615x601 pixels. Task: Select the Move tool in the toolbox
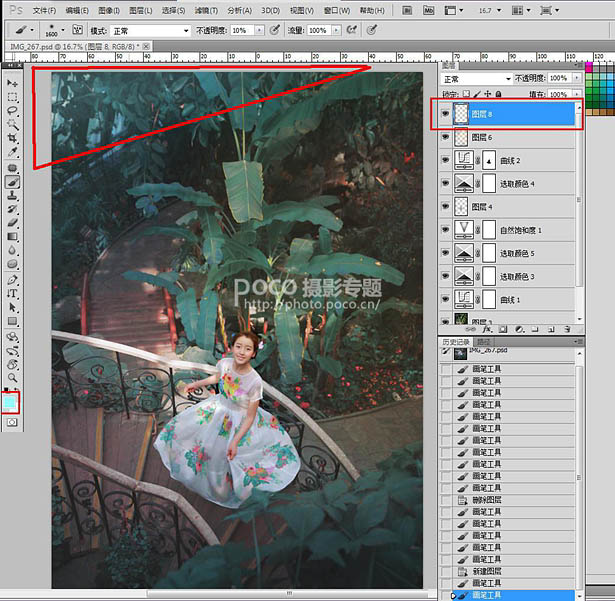coord(13,83)
